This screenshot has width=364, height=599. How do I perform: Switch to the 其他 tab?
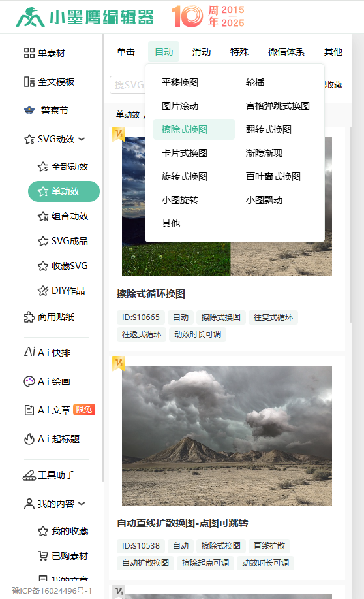pyautogui.click(x=333, y=52)
